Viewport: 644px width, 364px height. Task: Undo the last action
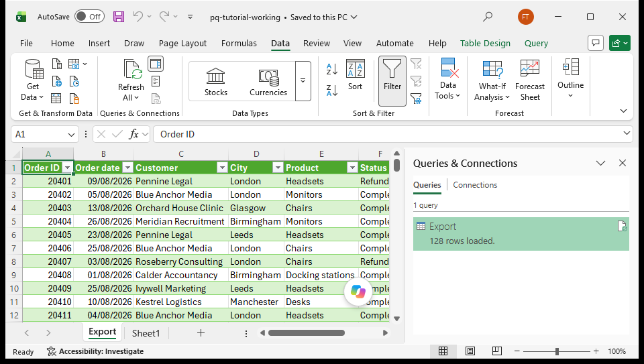138,16
